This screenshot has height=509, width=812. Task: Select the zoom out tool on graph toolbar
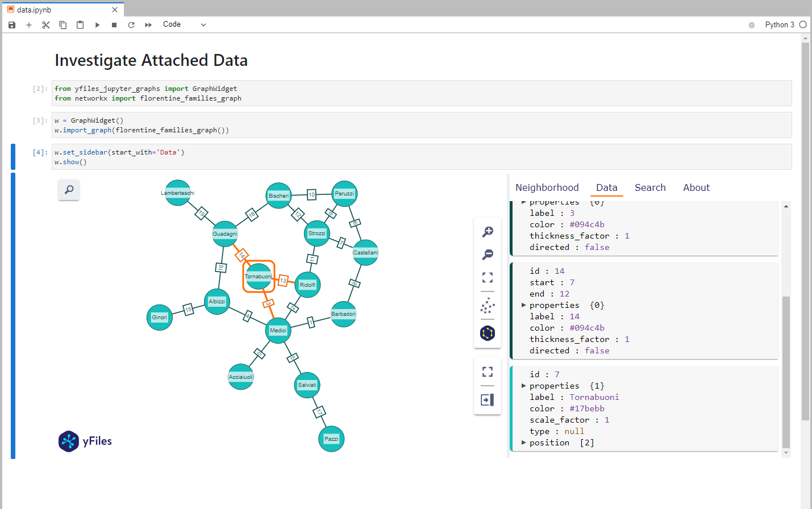tap(487, 254)
